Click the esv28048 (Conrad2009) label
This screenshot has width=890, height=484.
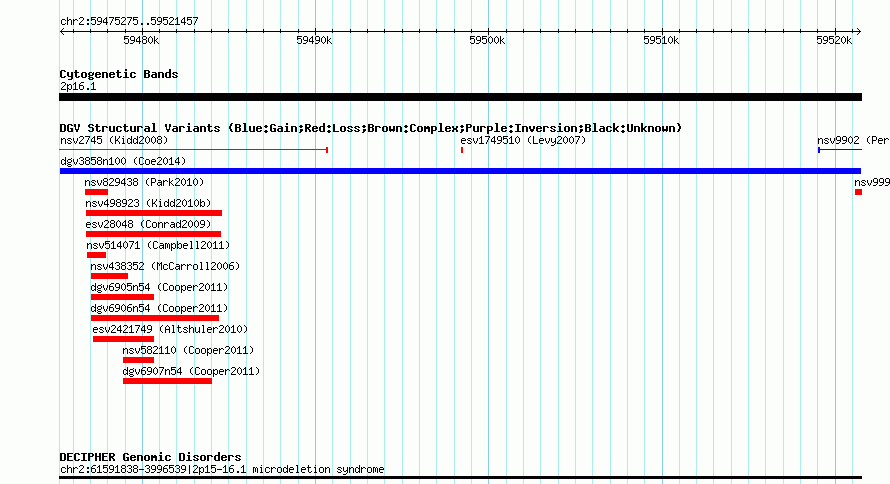coord(148,224)
